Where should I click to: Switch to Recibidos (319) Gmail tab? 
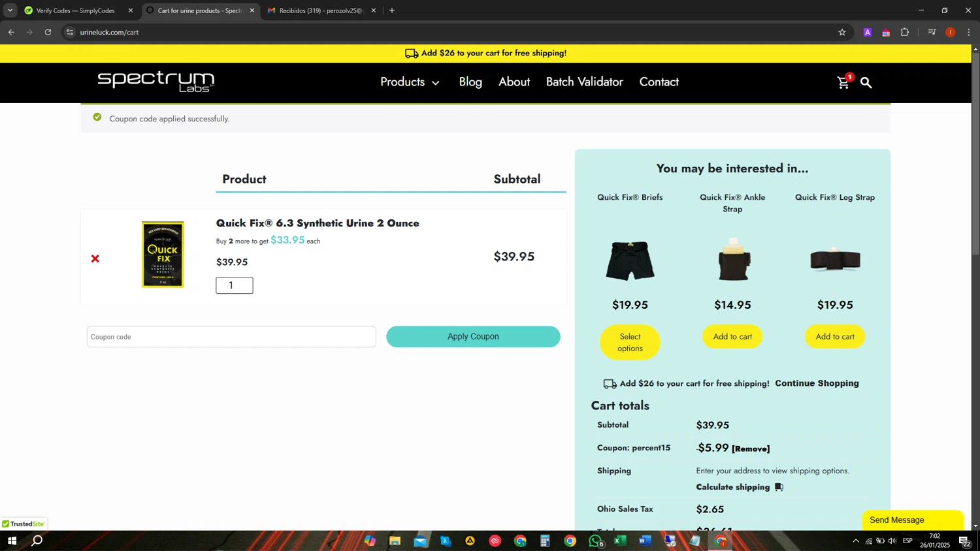pyautogui.click(x=321, y=10)
